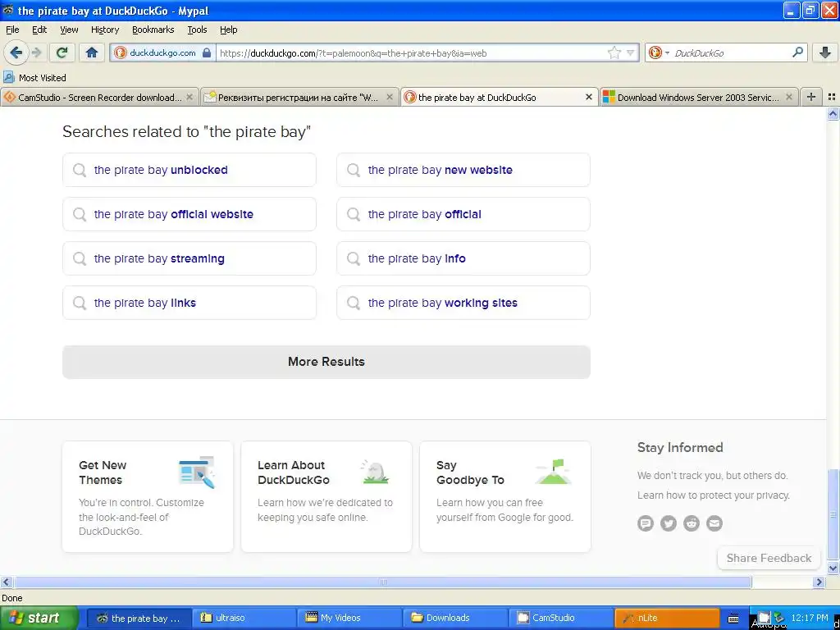Click the email envelope icon under Stay Informed

[x=714, y=523]
